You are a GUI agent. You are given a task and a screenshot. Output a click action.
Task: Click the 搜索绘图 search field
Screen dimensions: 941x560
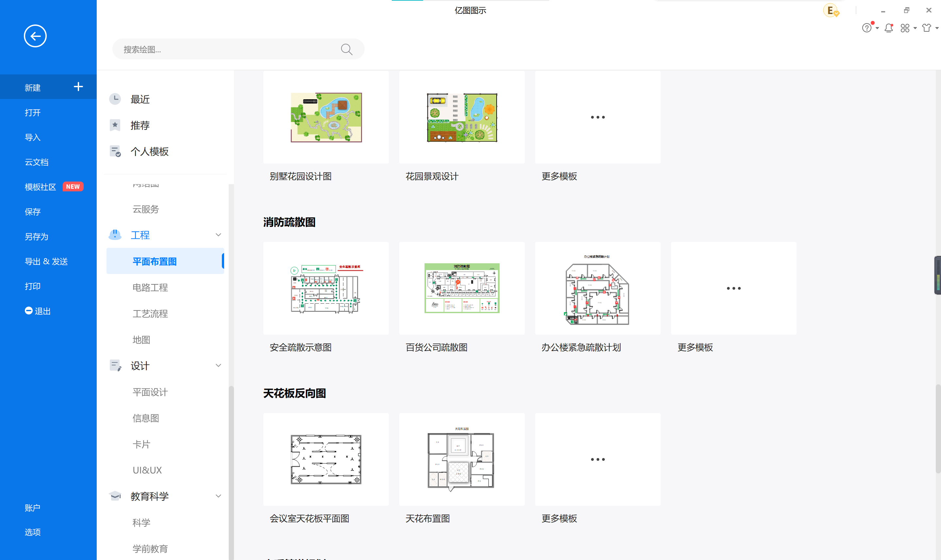tap(238, 49)
